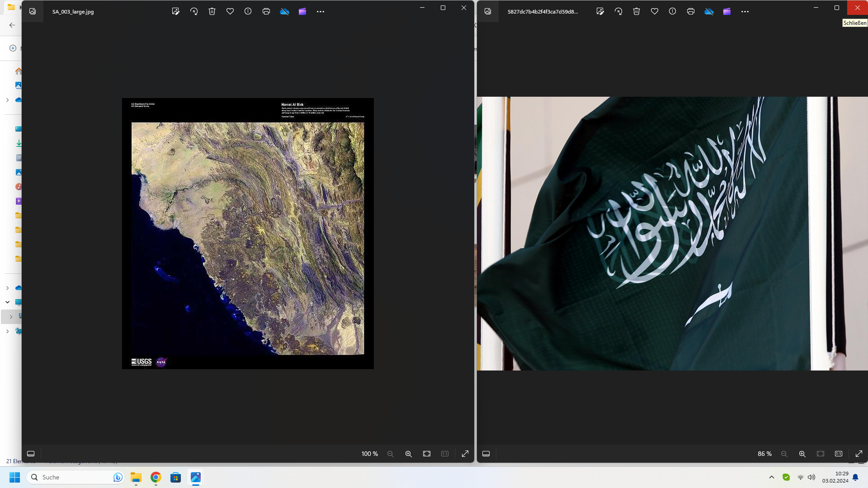868x488 pixels.
Task: Expand OneDrive node in File Explorer sidebar
Action: [x=7, y=100]
